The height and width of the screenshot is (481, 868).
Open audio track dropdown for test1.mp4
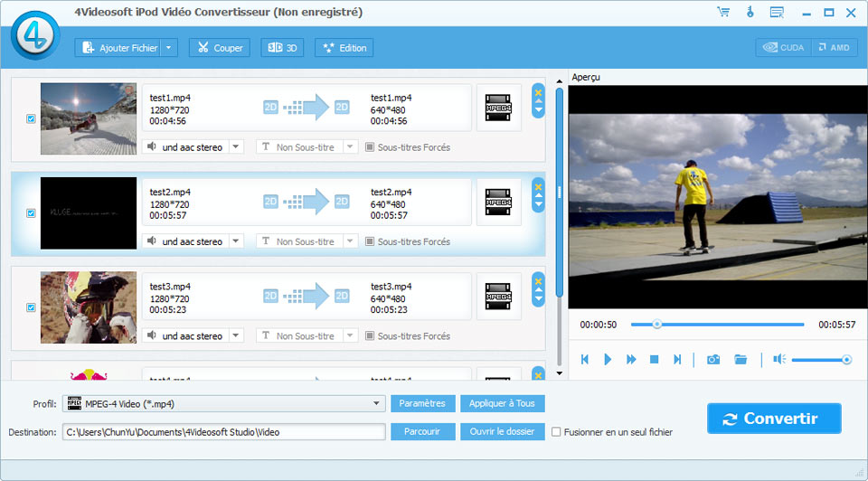(x=236, y=146)
